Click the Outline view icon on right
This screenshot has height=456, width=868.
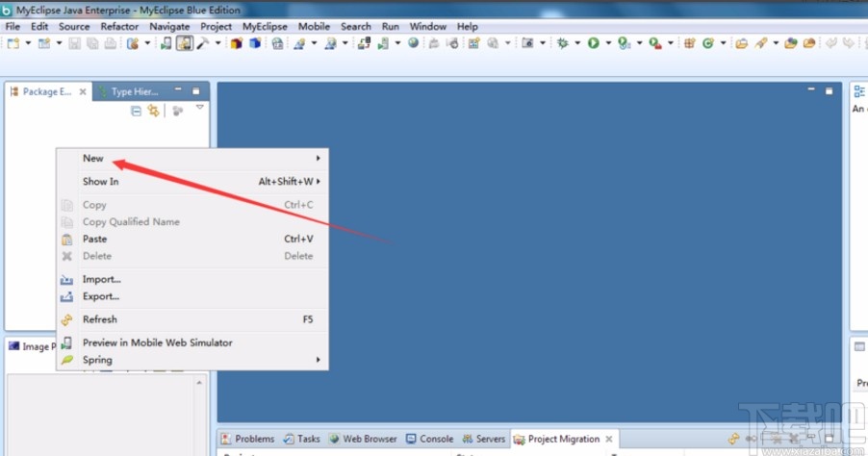click(859, 91)
